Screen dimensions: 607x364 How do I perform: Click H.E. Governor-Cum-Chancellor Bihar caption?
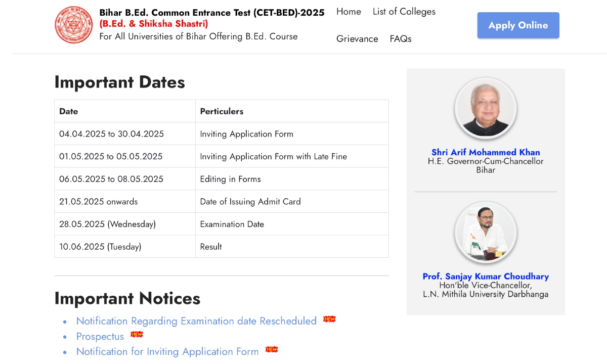486,166
